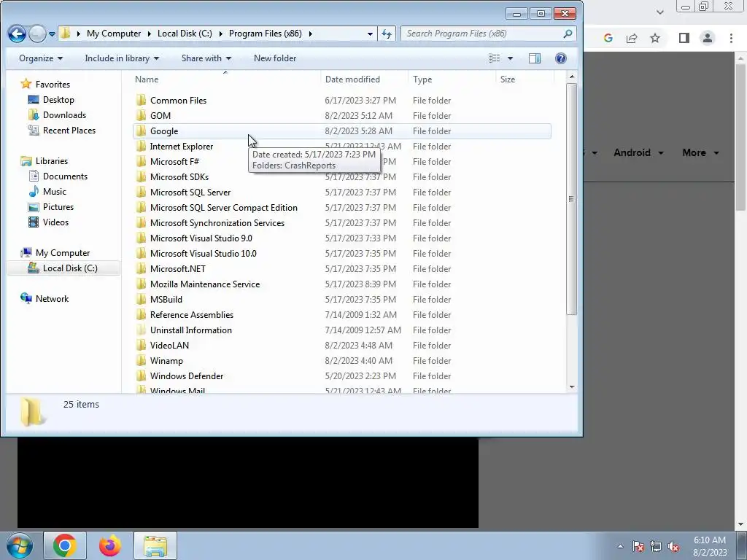Click the Forward arrow in Explorer
This screenshot has width=747, height=560.
tap(37, 34)
